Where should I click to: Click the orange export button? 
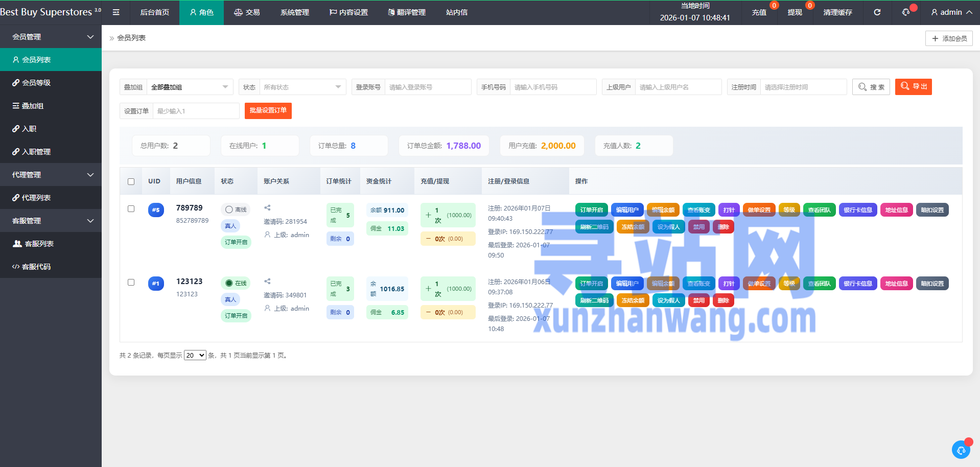[x=913, y=87]
